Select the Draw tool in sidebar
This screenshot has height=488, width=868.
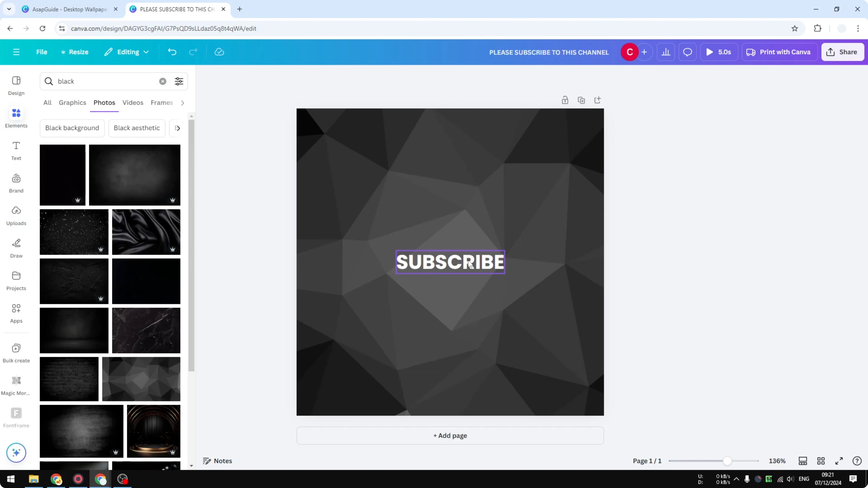(x=16, y=248)
